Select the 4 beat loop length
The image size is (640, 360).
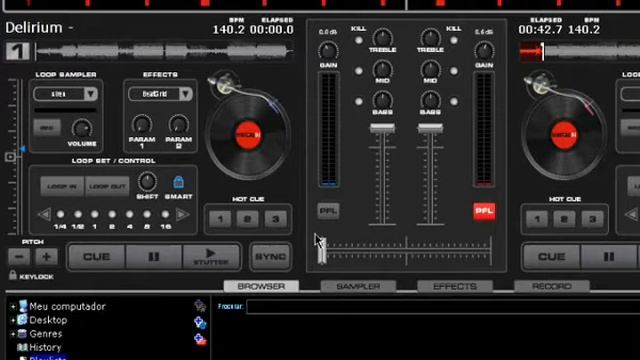[x=129, y=214]
